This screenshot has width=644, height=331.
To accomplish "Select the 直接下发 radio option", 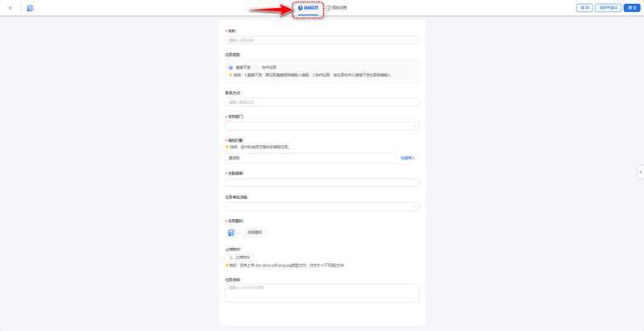I will pyautogui.click(x=231, y=68).
